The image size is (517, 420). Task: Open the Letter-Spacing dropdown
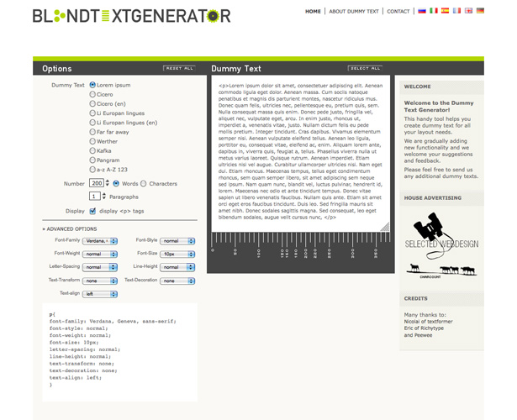(100, 267)
